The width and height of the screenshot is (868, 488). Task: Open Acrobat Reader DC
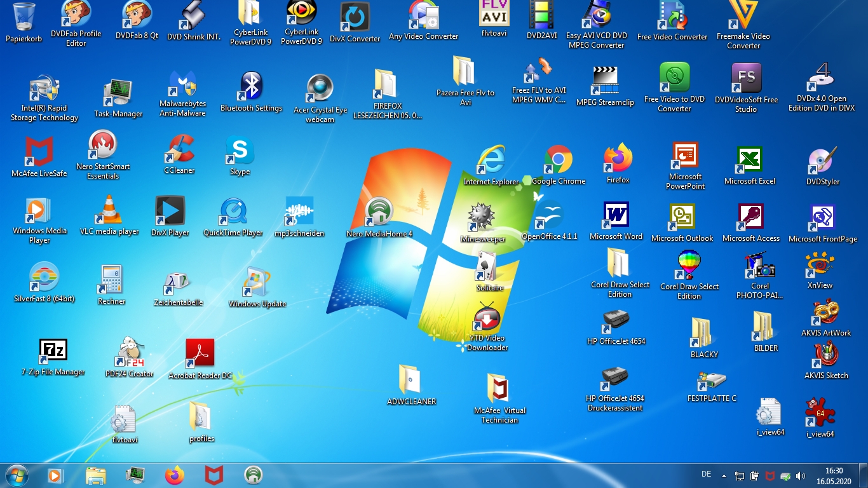(x=199, y=351)
